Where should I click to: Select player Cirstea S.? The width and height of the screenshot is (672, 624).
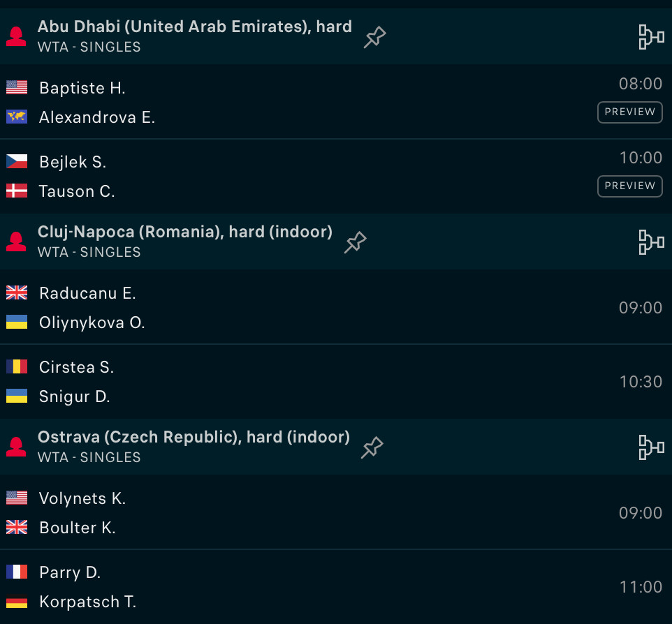[x=76, y=367]
